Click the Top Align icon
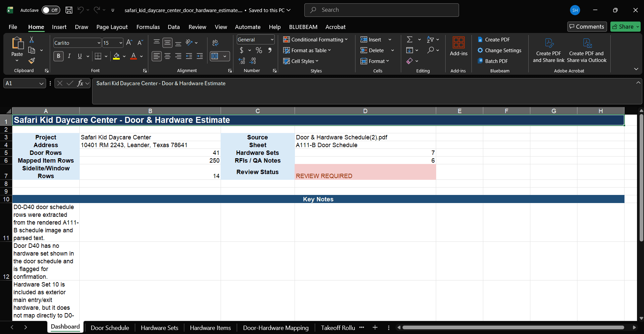Screen dimensions: 644x334 (156, 42)
